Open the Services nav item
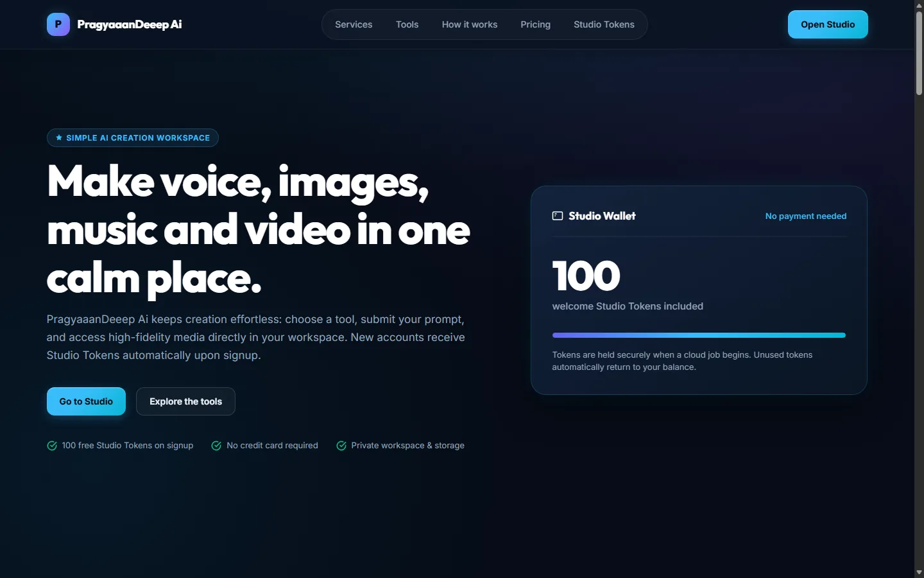This screenshot has height=578, width=924. 354,24
